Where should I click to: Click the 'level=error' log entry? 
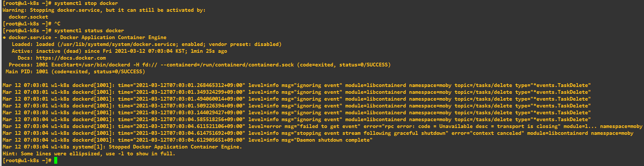pos(265,126)
